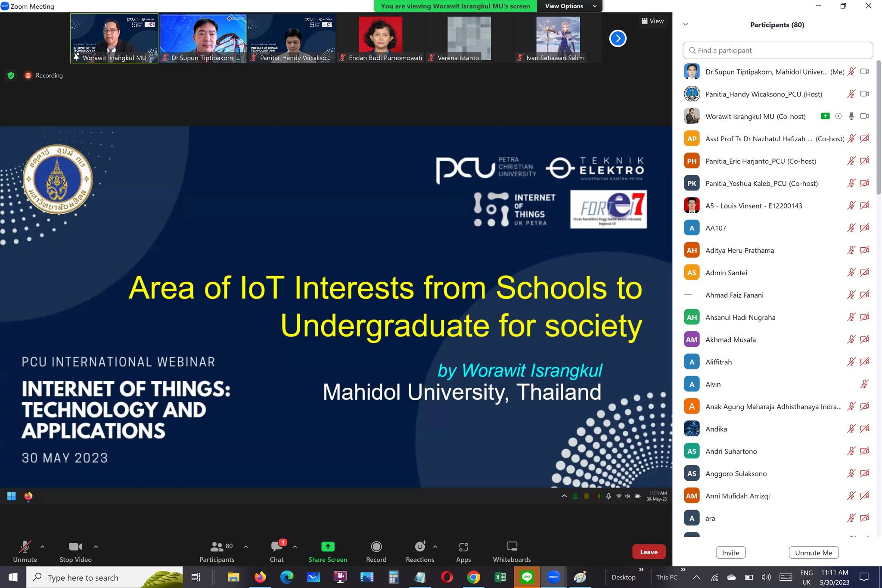This screenshot has width=882, height=588.
Task: Toggle Participants panel from toolbar
Action: pyautogui.click(x=217, y=547)
